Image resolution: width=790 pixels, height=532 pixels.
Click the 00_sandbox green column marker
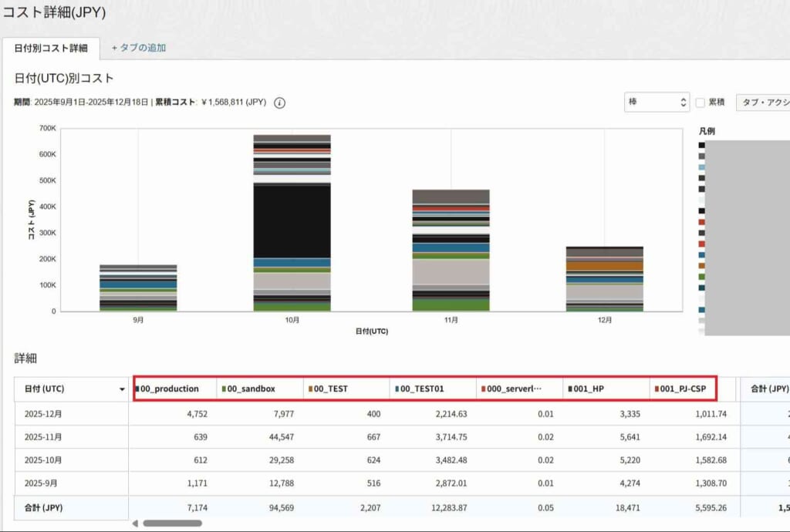(x=224, y=389)
